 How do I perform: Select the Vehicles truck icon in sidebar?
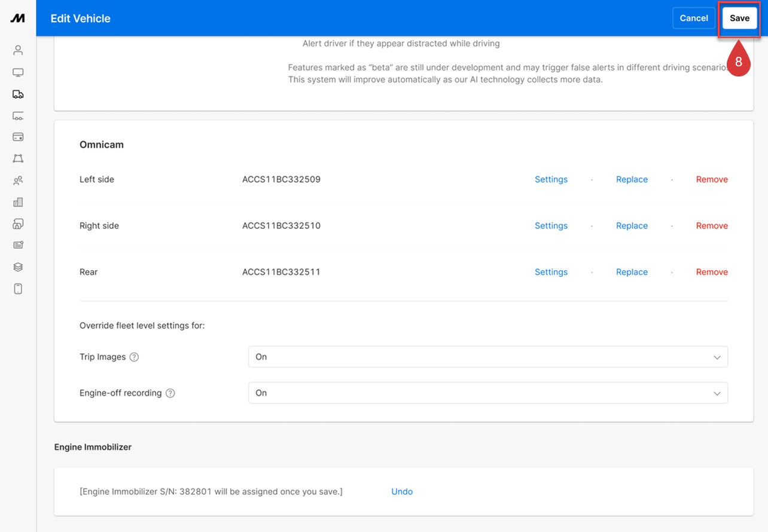tap(18, 94)
